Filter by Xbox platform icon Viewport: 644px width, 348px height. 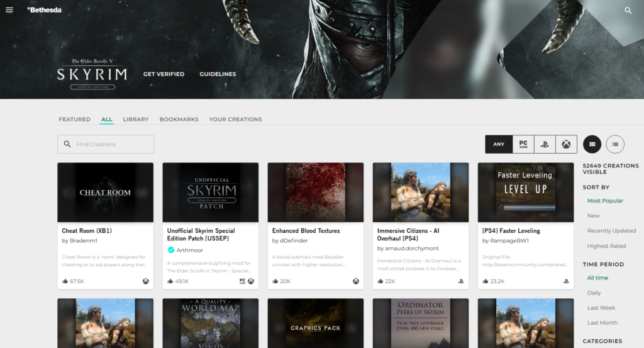pyautogui.click(x=566, y=144)
